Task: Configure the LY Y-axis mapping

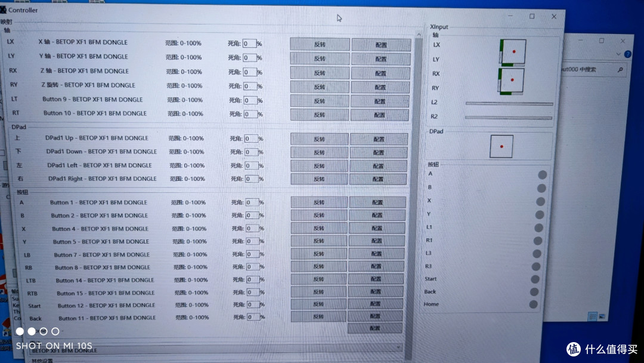Action: 380,59
